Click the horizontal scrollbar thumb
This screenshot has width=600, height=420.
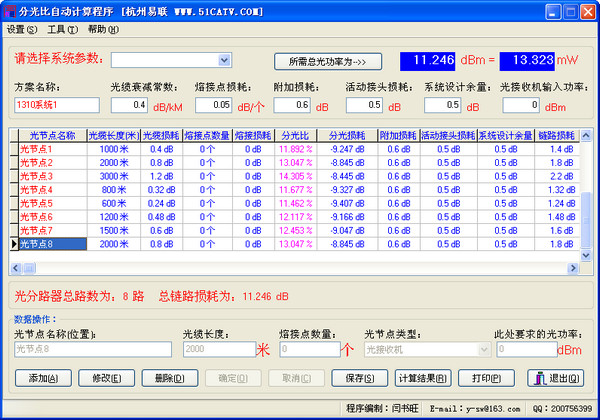[x=29, y=268]
